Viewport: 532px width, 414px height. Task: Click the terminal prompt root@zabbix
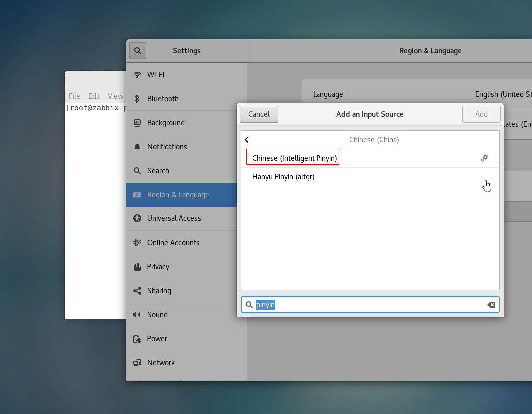pos(96,108)
